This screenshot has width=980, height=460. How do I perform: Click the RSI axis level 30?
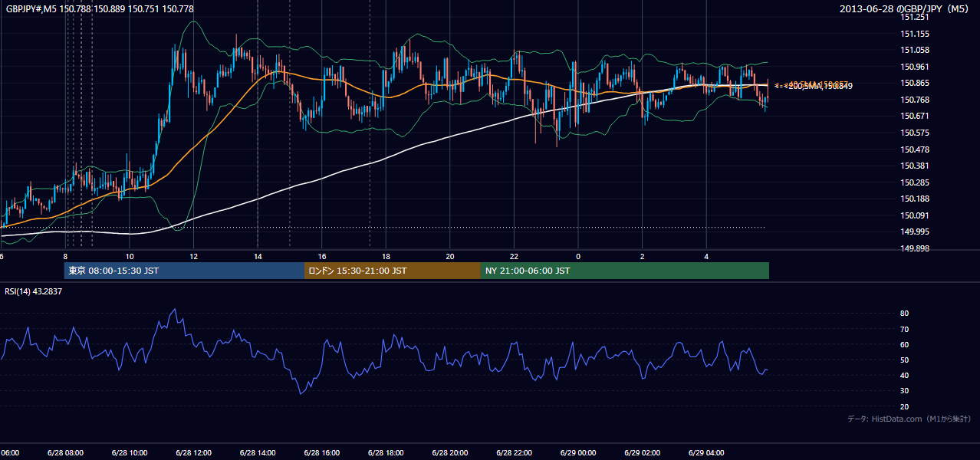905,391
